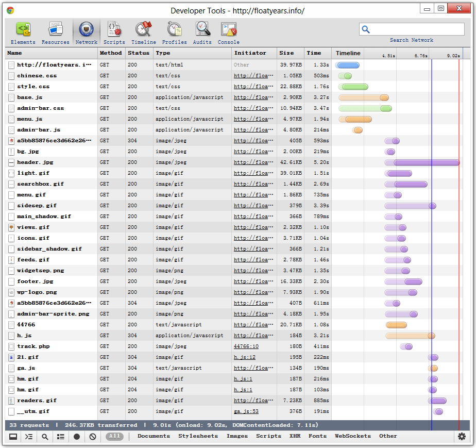This screenshot has width=476, height=448.
Task: Click the 9.02s timeline marker
Action: pyautogui.click(x=453, y=56)
